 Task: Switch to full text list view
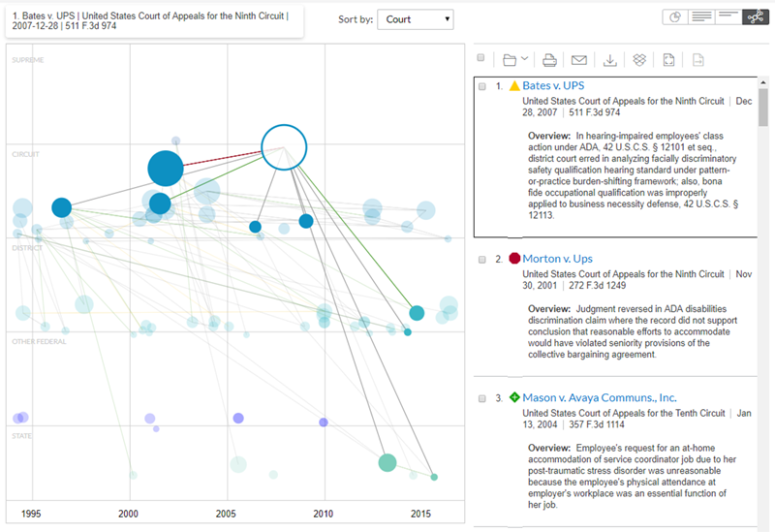tap(701, 17)
